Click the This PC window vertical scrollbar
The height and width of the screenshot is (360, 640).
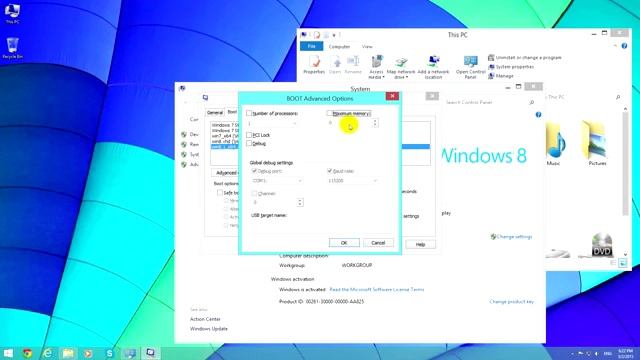tap(625, 163)
